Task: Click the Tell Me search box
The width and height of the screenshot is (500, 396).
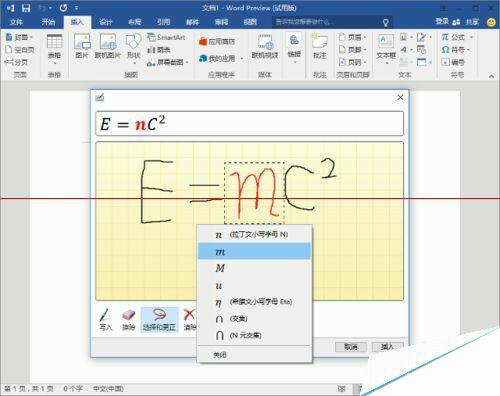Action: (x=332, y=22)
